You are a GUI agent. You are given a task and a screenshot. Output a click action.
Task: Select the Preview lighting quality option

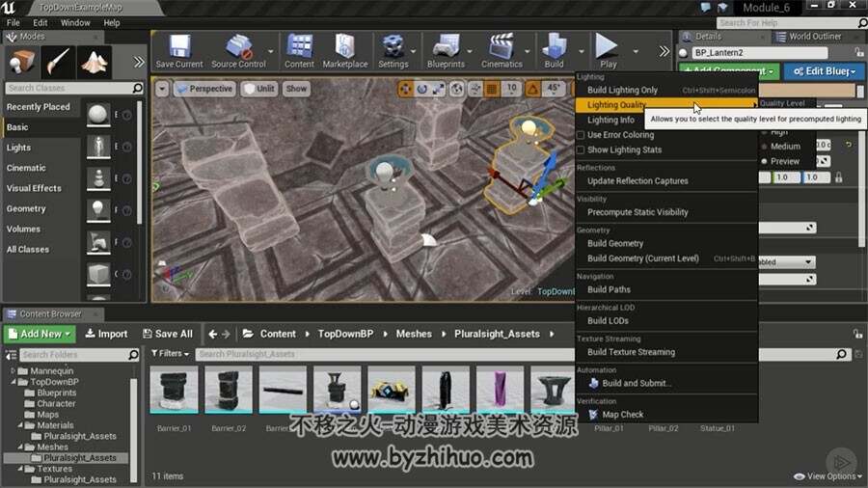[784, 162]
